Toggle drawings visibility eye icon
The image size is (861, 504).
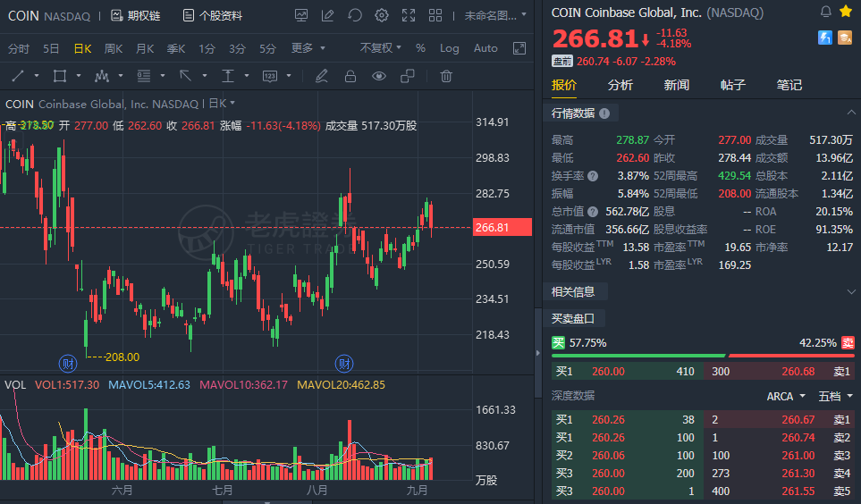click(379, 76)
